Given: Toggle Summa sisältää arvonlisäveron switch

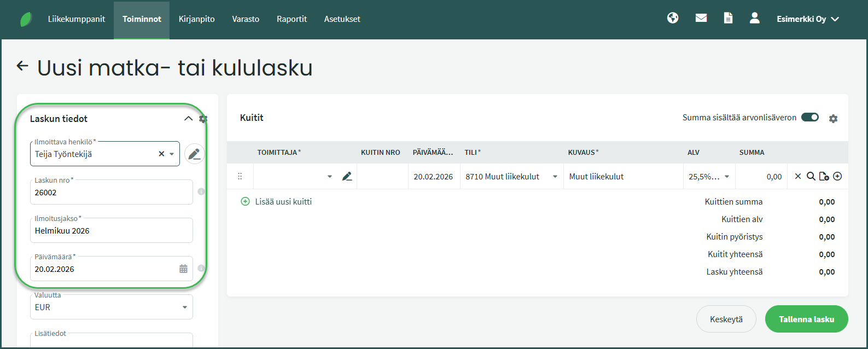Looking at the screenshot, I should click(810, 117).
